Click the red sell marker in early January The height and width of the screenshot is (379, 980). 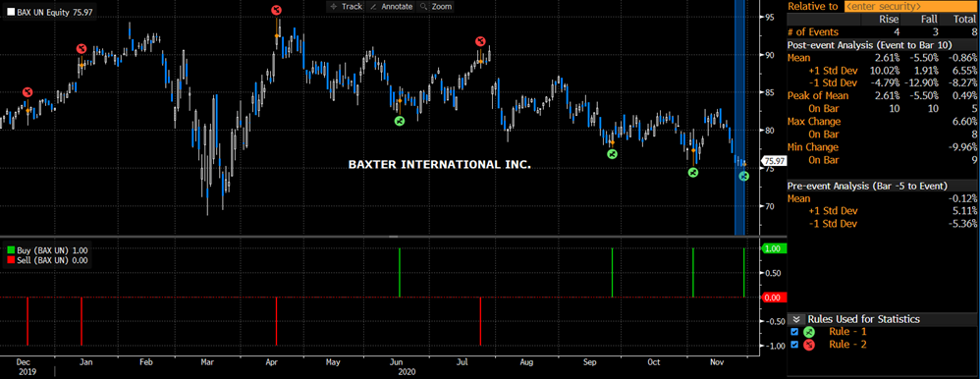(82, 49)
